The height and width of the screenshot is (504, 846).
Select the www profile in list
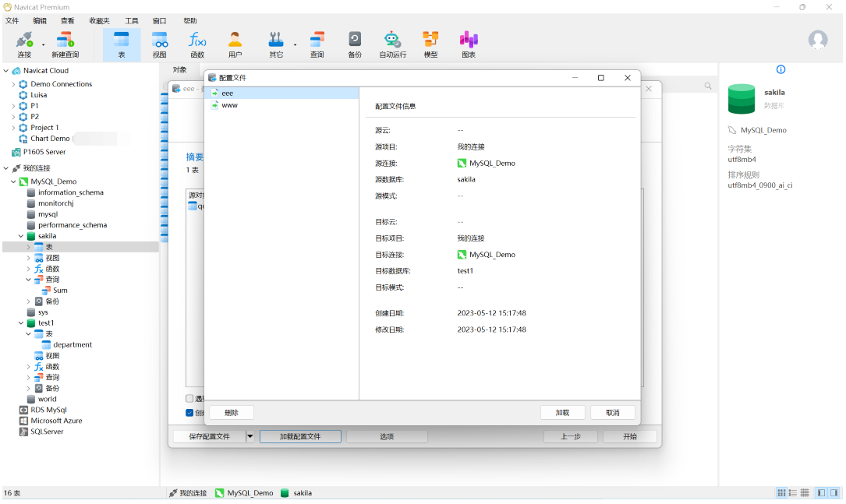(229, 105)
